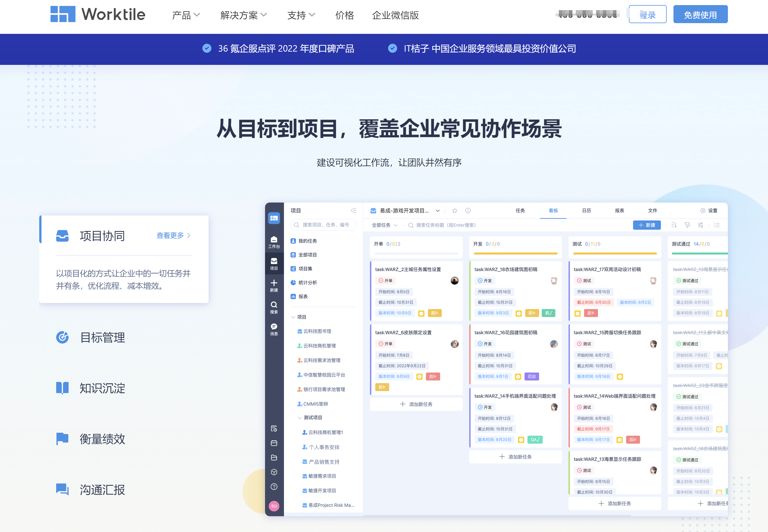Click the view settings sliders icon

tap(701, 225)
